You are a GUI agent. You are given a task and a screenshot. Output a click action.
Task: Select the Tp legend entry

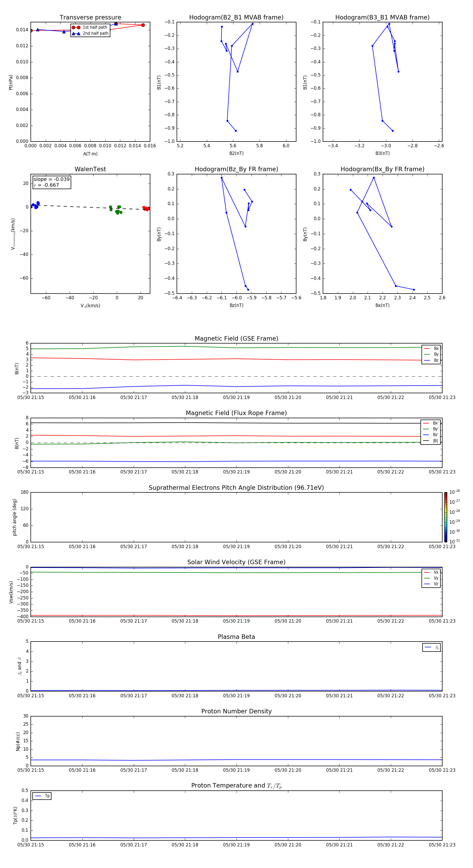(x=42, y=796)
